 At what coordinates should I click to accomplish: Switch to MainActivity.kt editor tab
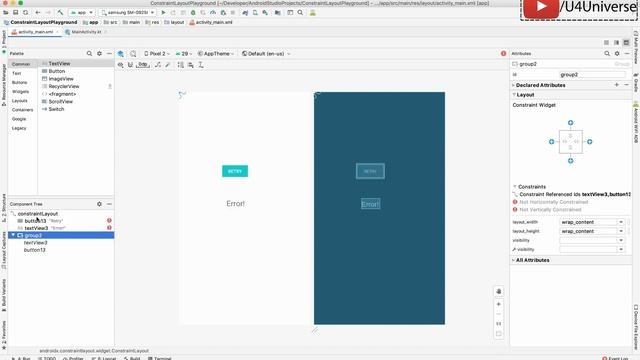(x=86, y=32)
